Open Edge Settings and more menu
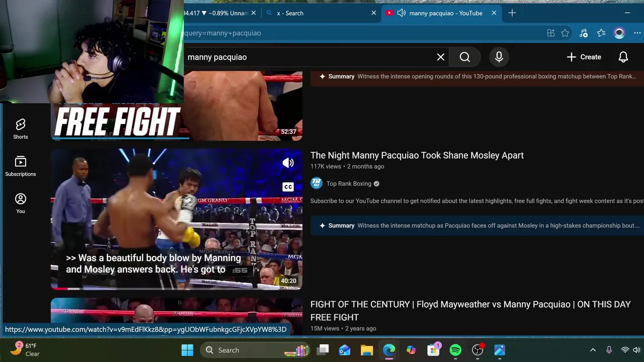Screen dimensions: 644x362 (637, 33)
